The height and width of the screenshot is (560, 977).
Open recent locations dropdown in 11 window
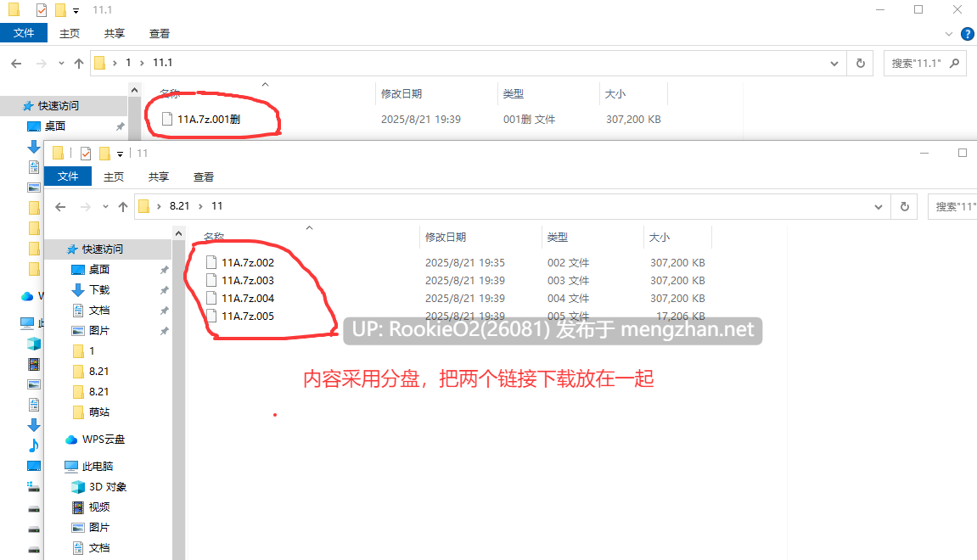(105, 207)
